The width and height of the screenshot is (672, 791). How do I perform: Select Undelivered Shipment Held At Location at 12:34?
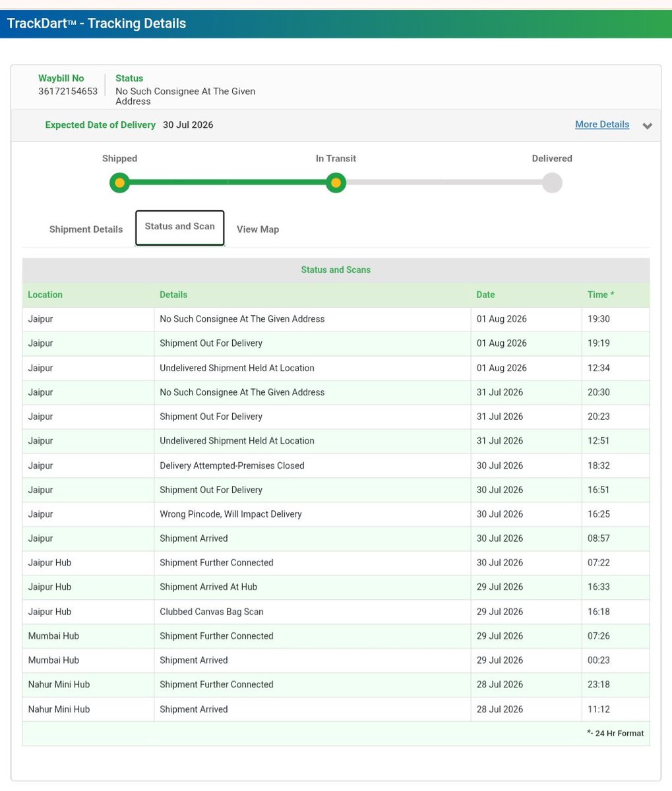(x=336, y=368)
